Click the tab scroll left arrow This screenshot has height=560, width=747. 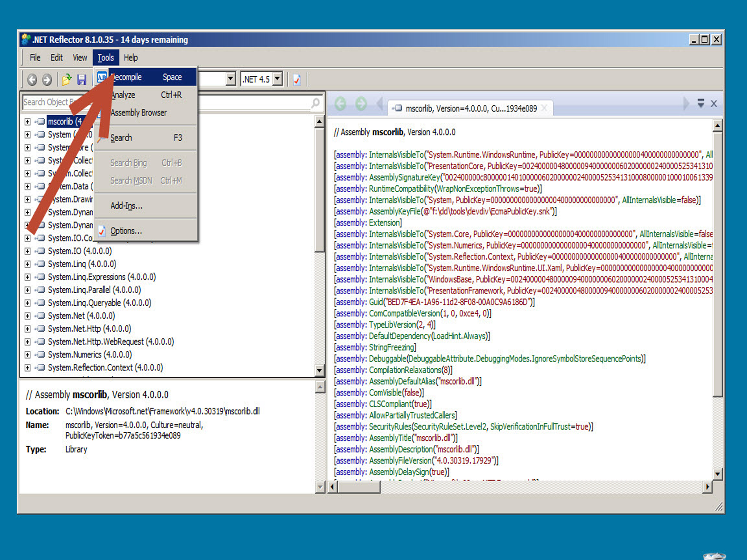(380, 104)
